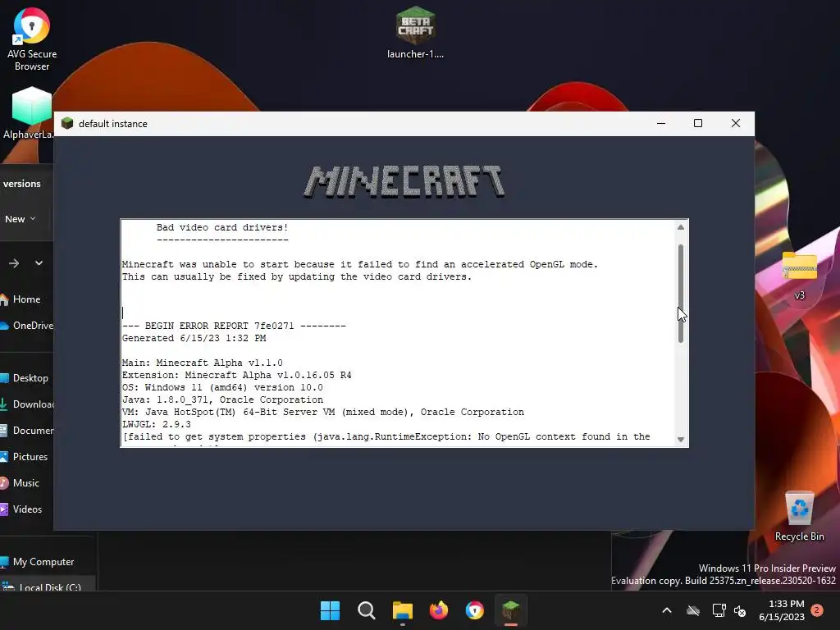840x630 pixels.
Task: Open the New dropdown in File Explorer
Action: click(x=21, y=218)
